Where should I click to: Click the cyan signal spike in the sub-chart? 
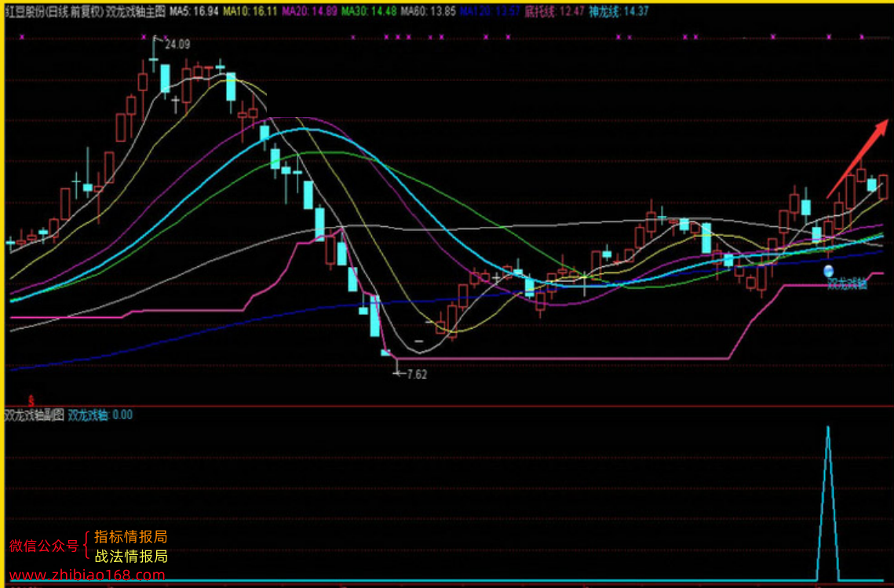click(828, 503)
